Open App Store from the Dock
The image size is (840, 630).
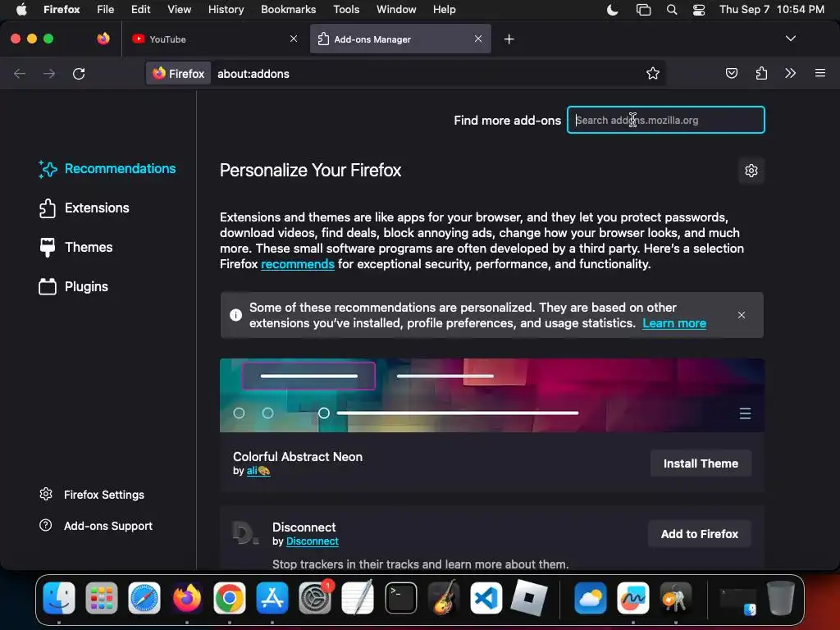click(x=272, y=597)
